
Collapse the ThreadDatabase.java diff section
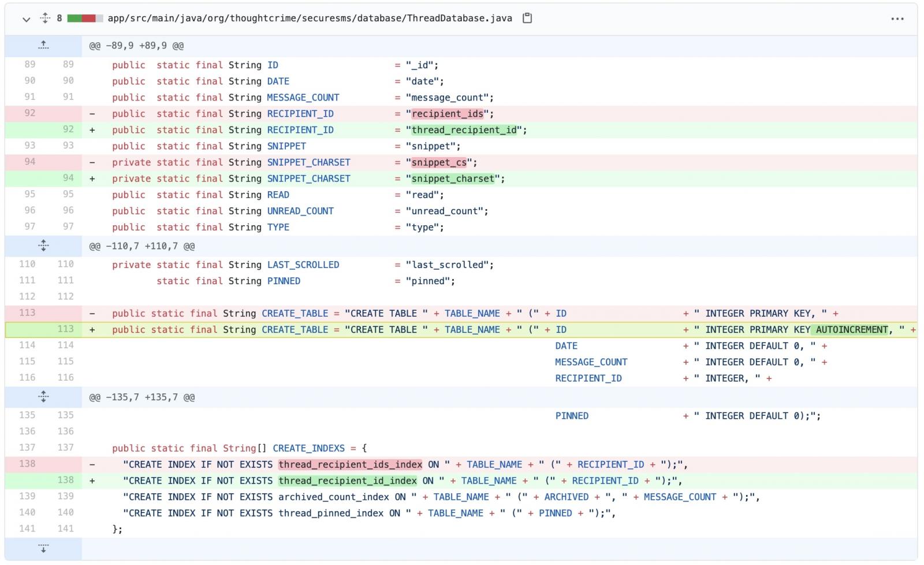coord(26,19)
